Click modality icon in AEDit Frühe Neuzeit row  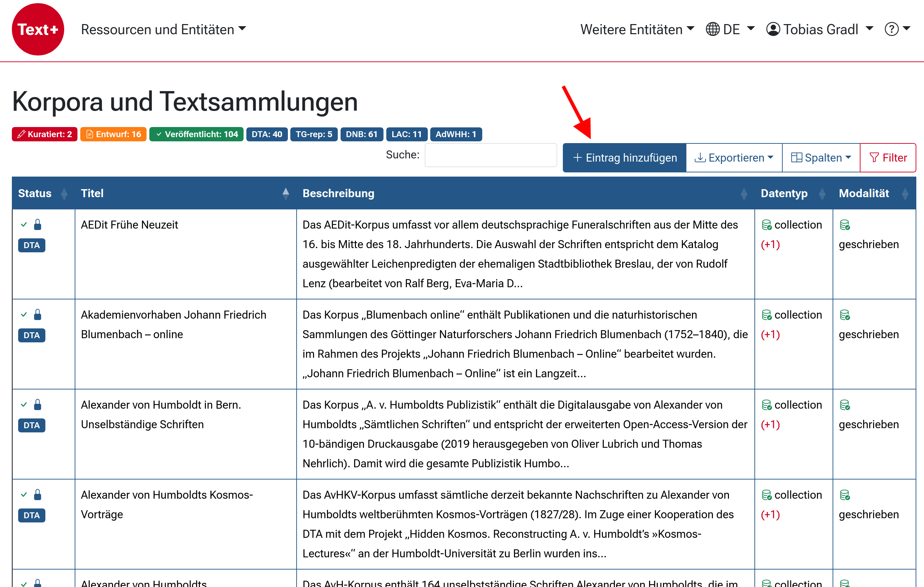click(844, 225)
